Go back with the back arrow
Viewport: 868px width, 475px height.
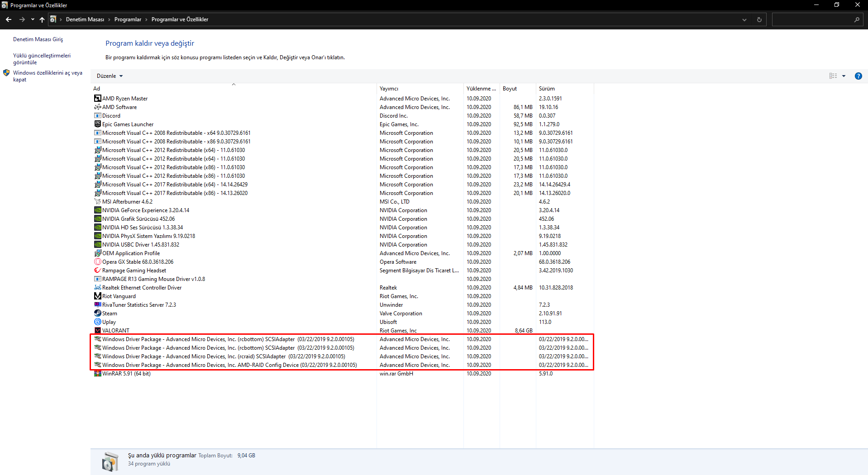(9, 19)
